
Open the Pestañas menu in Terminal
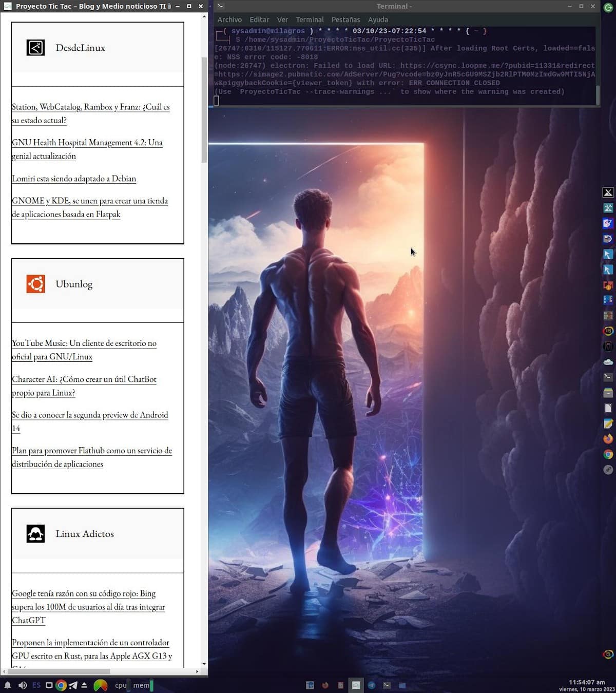pos(345,20)
